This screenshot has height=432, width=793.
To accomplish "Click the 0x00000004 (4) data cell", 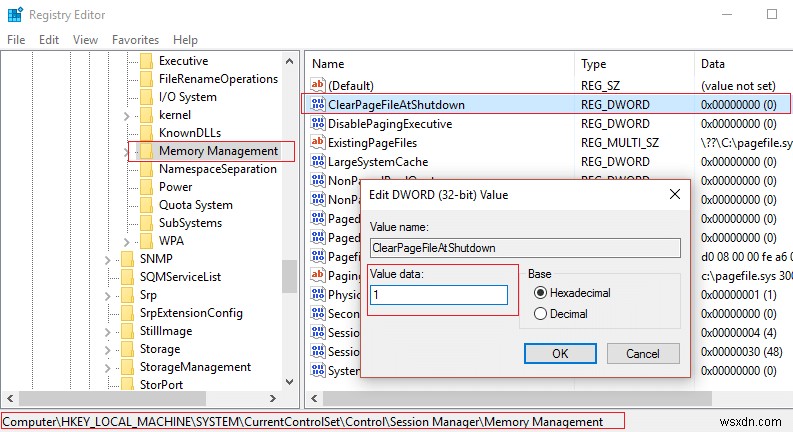I will click(738, 332).
